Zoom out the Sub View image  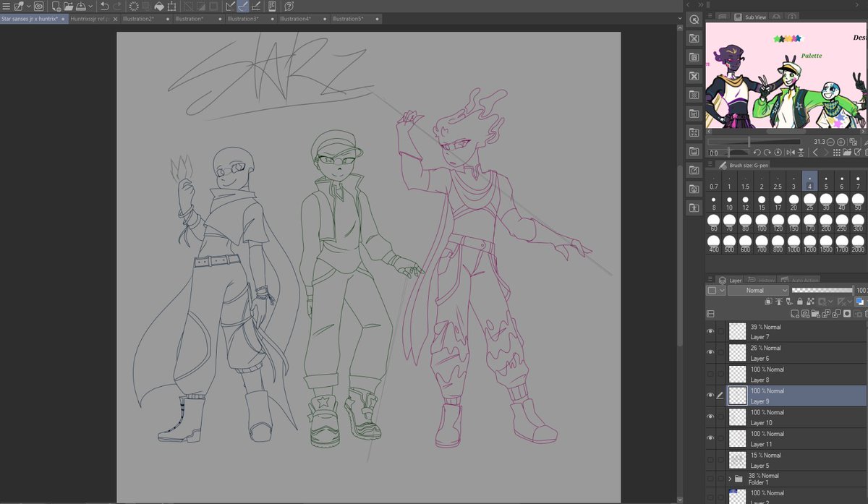[x=830, y=142]
